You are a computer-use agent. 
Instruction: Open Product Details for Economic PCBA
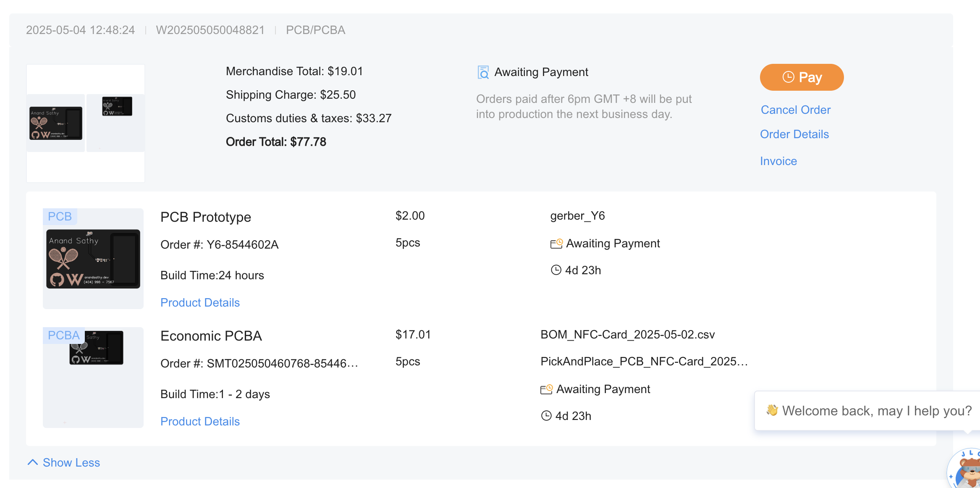click(200, 422)
